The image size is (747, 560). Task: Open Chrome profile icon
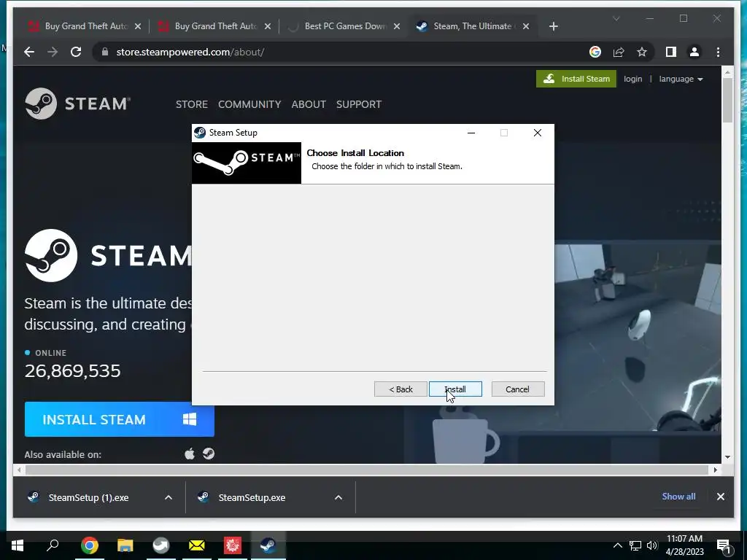[x=694, y=52]
